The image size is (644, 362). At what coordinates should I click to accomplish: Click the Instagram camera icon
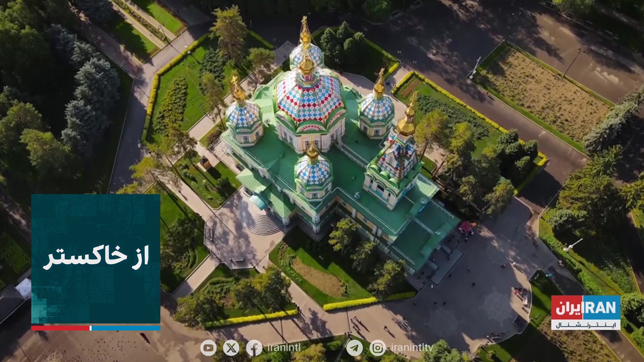click(x=377, y=348)
